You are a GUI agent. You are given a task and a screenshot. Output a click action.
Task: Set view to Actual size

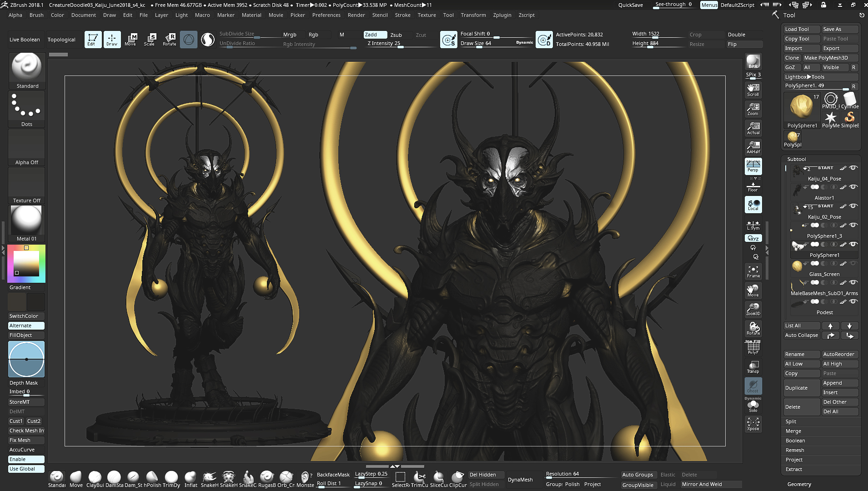[753, 128]
